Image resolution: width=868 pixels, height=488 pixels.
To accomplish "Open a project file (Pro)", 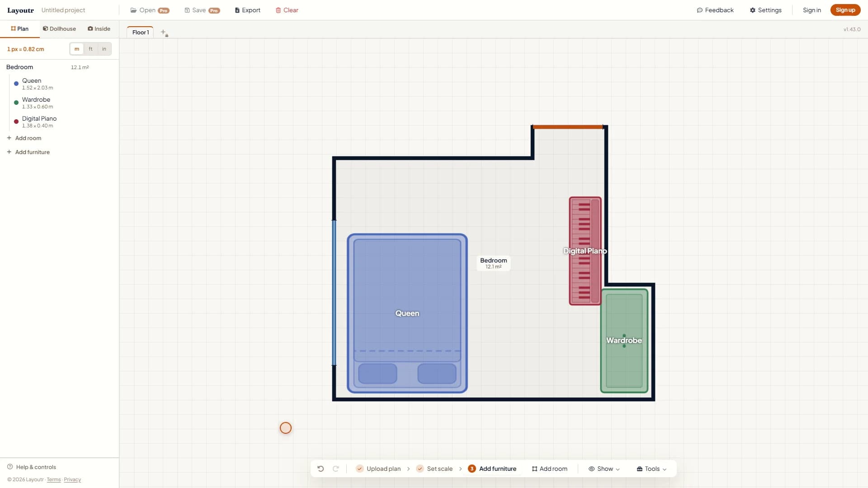I will [150, 10].
